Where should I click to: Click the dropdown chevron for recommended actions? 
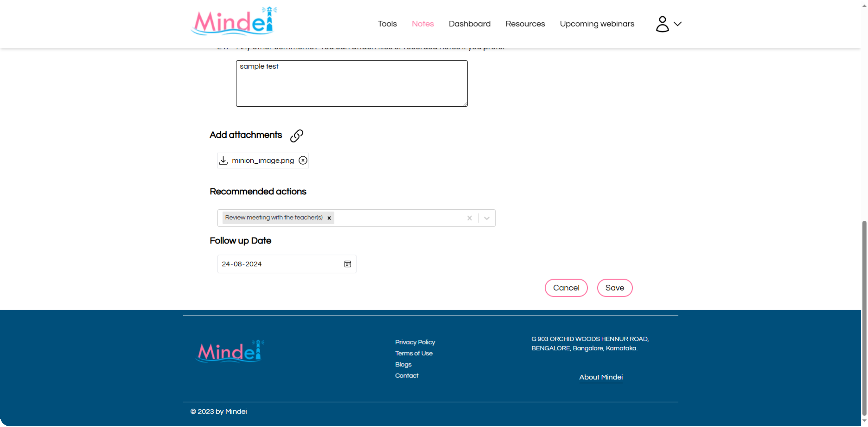pos(487,218)
